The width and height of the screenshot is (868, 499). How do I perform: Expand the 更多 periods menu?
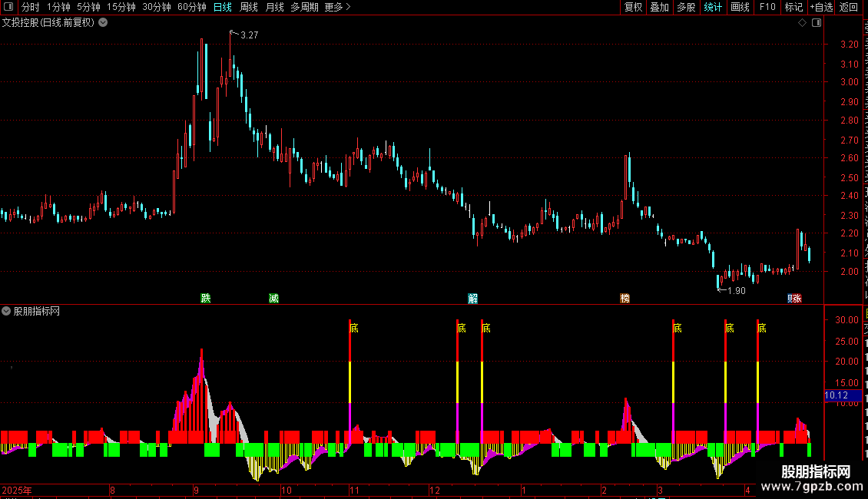click(x=338, y=7)
